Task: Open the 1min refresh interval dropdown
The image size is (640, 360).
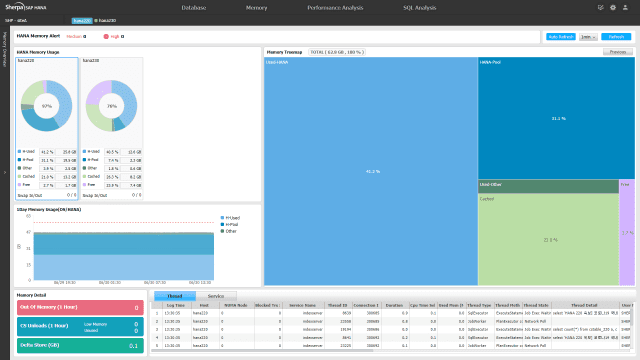Action: click(588, 37)
